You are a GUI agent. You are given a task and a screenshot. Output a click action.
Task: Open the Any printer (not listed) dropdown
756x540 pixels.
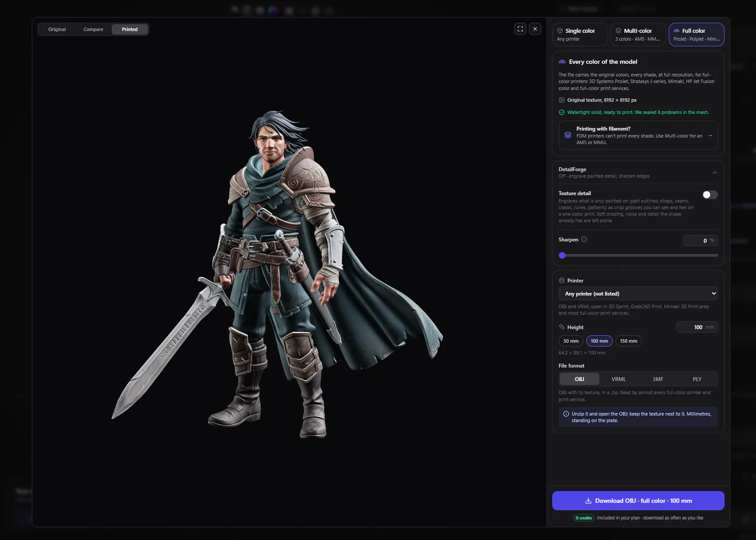click(638, 293)
